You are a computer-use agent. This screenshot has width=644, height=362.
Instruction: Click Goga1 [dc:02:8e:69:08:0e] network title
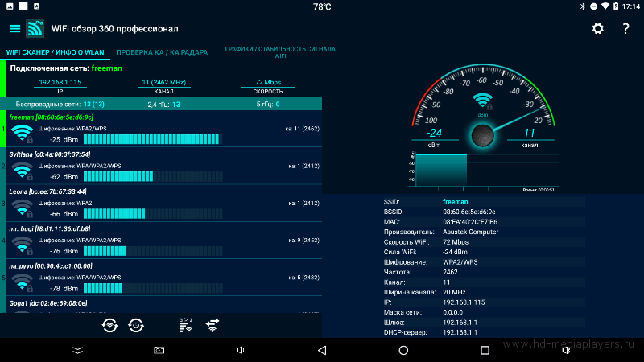coord(48,303)
